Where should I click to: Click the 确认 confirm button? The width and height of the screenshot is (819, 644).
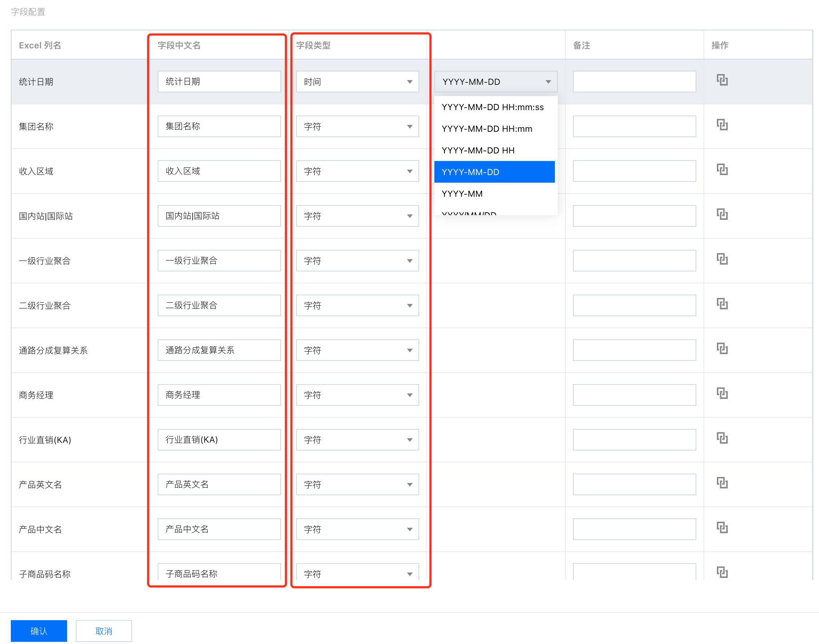click(39, 631)
